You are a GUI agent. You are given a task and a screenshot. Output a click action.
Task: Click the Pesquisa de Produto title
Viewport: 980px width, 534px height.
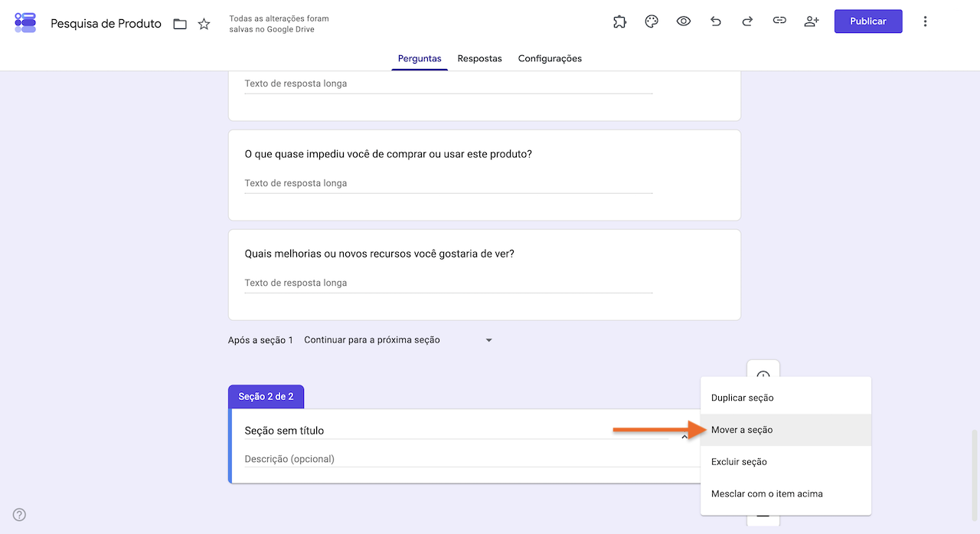point(106,24)
